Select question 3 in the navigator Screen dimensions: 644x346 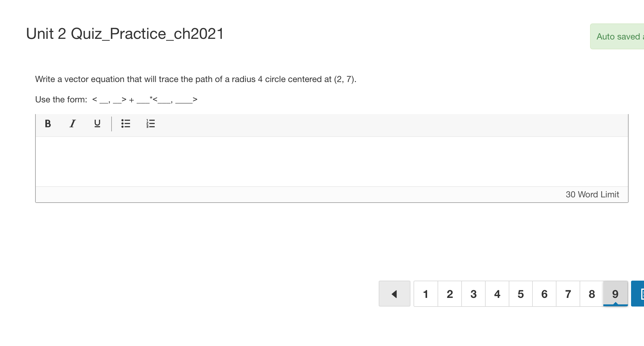tap(473, 294)
